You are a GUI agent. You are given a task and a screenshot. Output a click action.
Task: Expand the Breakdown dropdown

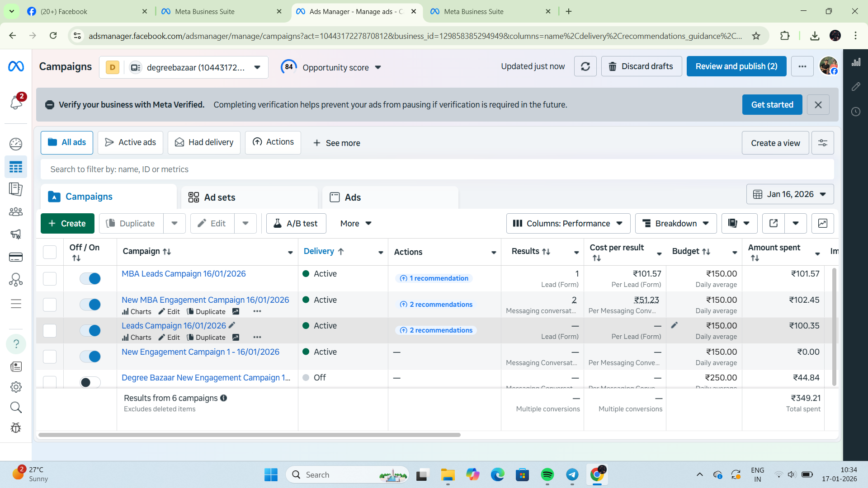(675, 223)
